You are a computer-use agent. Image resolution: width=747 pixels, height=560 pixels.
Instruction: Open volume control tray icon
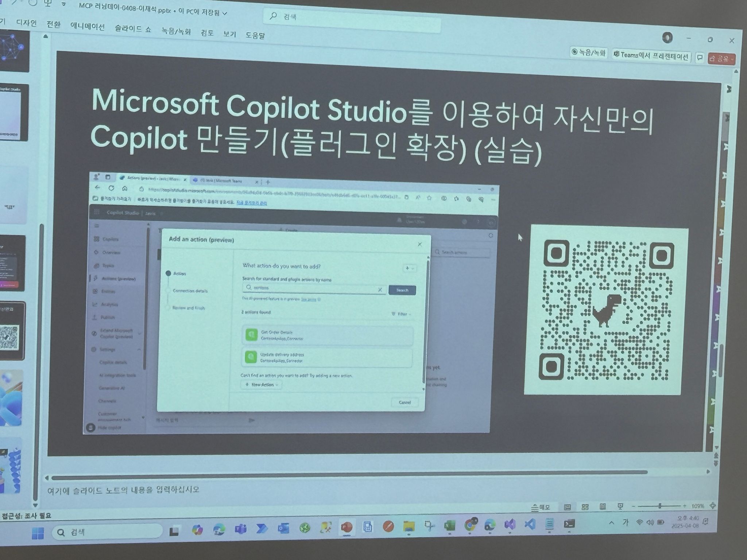[x=650, y=522]
